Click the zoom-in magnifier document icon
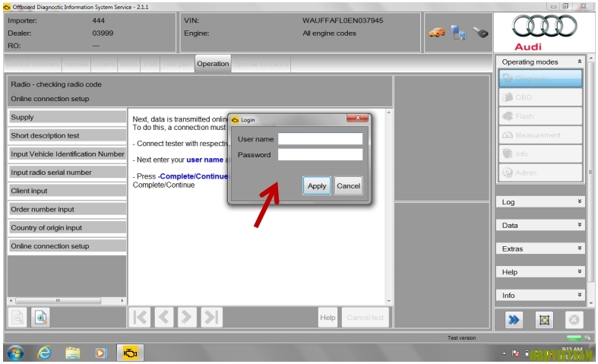Image resolution: width=598 pixels, height=364 pixels. pos(40,317)
